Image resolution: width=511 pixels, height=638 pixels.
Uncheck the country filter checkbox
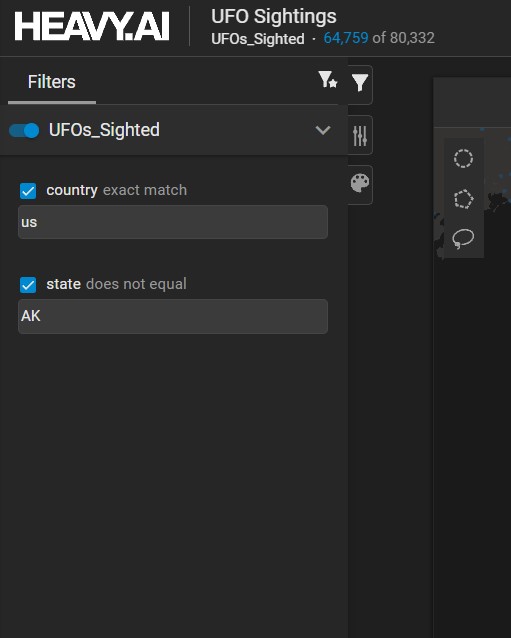tap(28, 191)
